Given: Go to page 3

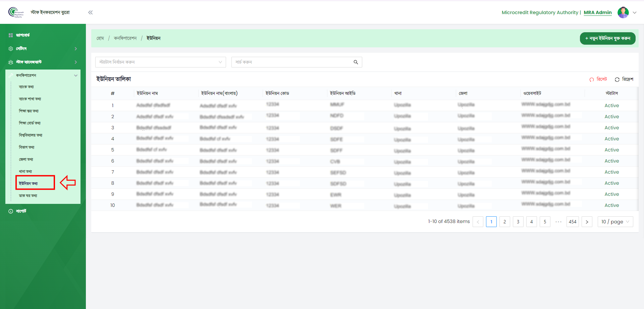Looking at the screenshot, I should pyautogui.click(x=518, y=222).
